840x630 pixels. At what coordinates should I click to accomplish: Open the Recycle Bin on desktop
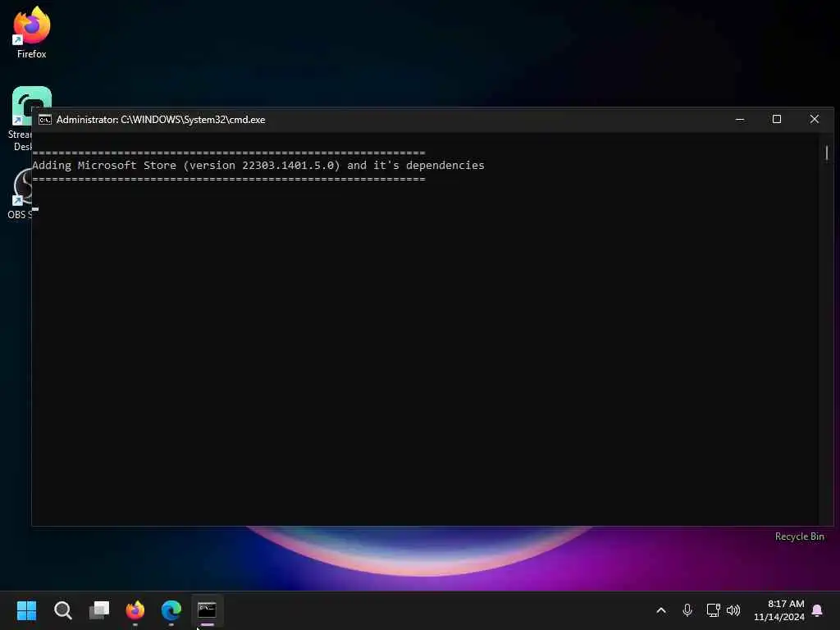tap(799, 536)
